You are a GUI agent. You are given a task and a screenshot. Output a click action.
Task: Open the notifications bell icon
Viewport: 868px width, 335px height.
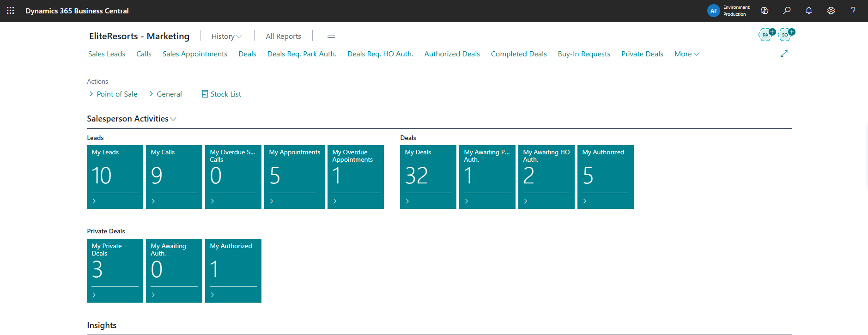point(809,11)
